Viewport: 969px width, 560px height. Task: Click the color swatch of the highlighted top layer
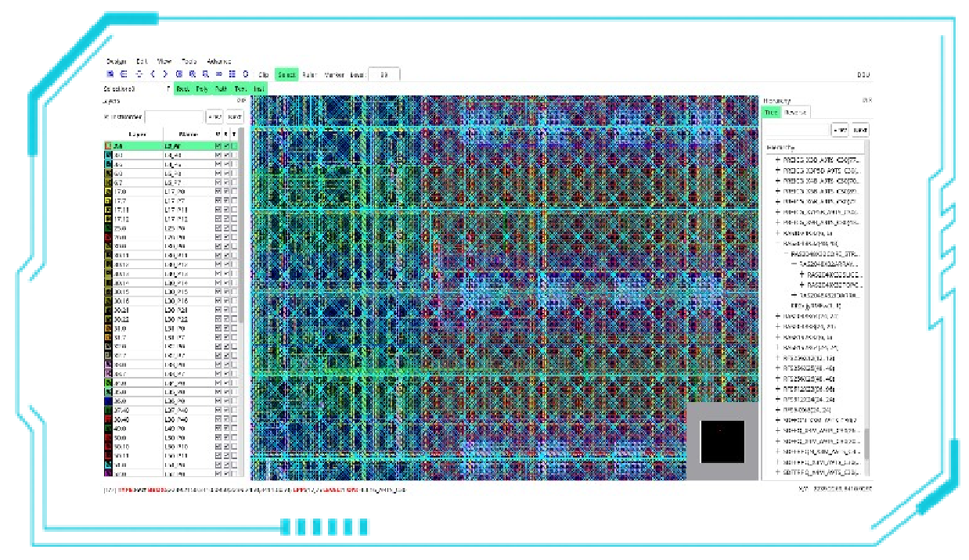108,146
